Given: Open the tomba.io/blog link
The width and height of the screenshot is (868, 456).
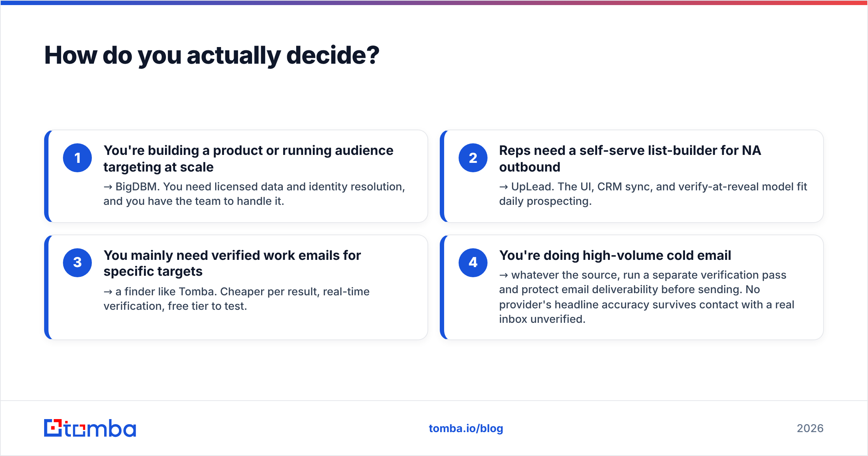Looking at the screenshot, I should tap(466, 428).
